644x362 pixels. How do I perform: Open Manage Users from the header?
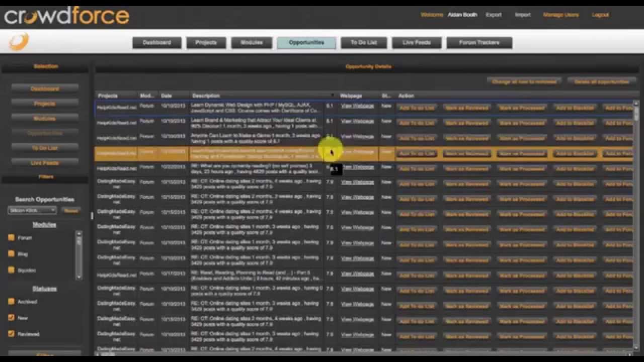(561, 15)
